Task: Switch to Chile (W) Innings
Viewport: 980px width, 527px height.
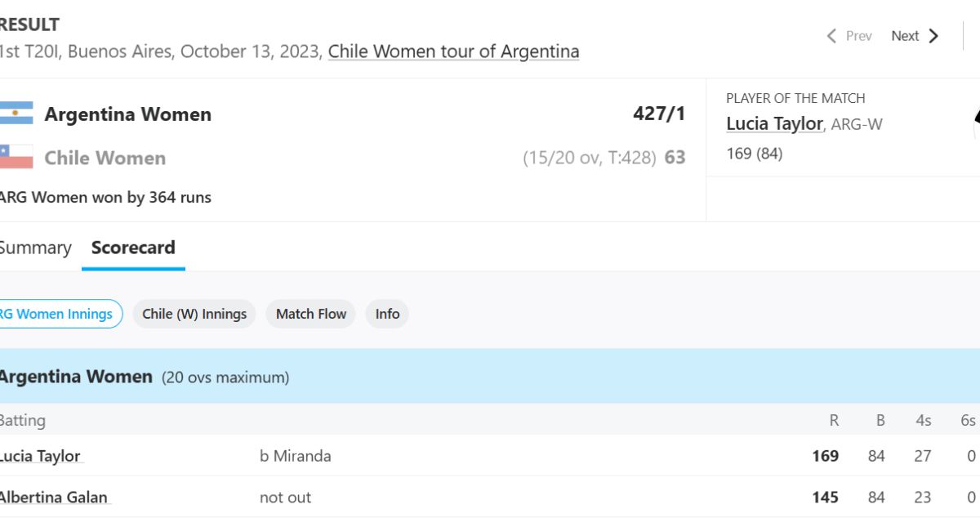Action: [x=194, y=314]
